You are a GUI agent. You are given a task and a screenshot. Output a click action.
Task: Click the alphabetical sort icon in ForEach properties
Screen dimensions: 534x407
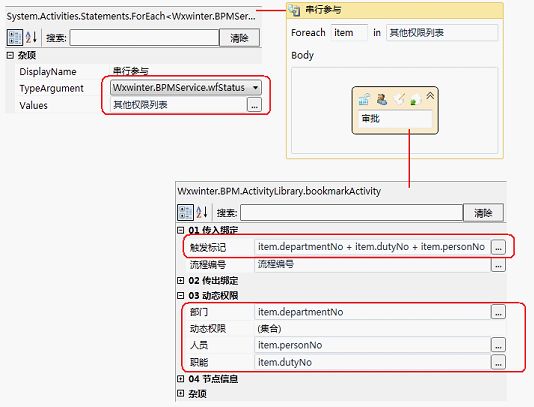[31, 37]
